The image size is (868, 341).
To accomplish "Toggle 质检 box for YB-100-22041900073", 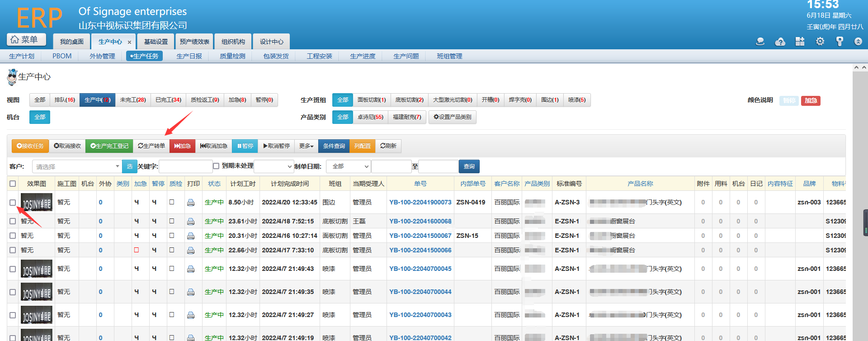I will pos(172,202).
